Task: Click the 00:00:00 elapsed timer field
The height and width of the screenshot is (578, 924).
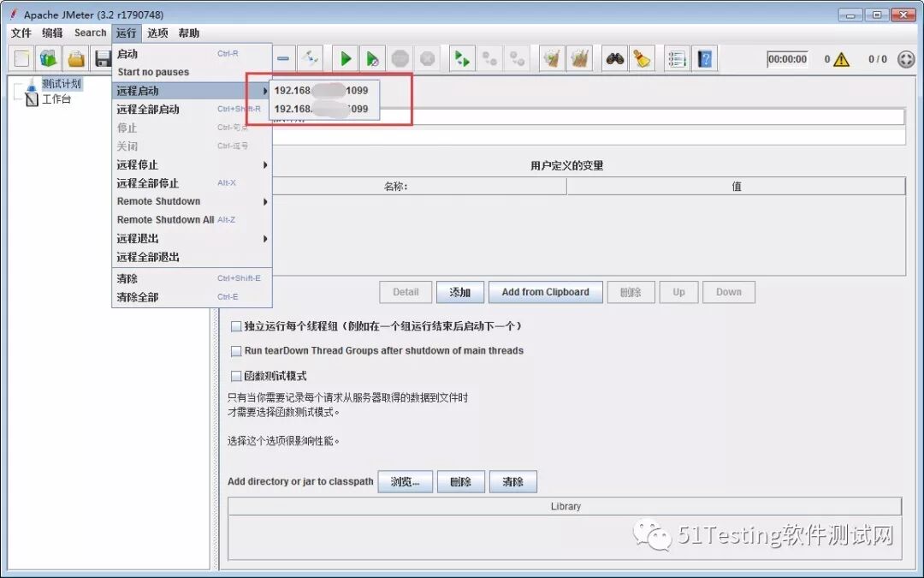Action: (787, 59)
